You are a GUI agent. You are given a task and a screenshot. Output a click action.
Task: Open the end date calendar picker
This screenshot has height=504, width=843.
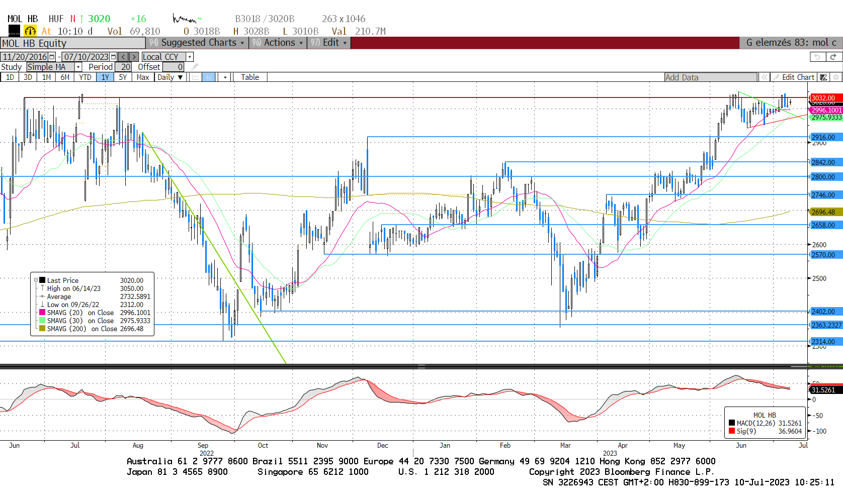114,57
